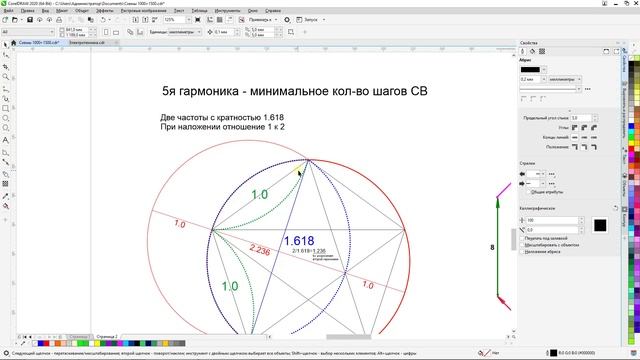Click the Undo arrow icon
Viewport: 640px width, 360px height.
(103, 20)
